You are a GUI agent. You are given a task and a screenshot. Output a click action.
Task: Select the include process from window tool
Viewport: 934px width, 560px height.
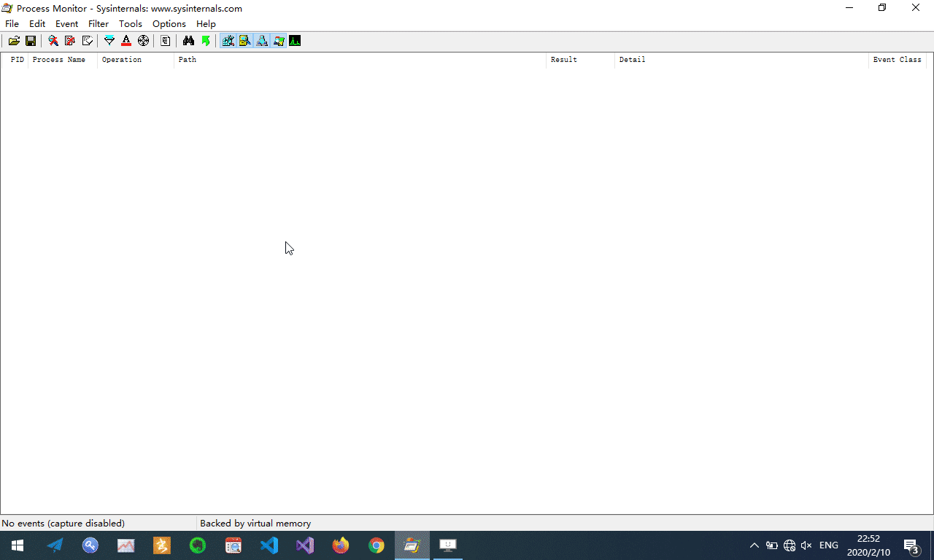pos(144,41)
